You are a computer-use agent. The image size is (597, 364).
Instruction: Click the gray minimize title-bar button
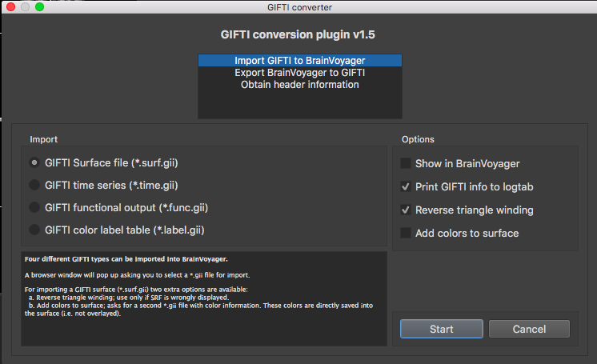click(x=25, y=7)
